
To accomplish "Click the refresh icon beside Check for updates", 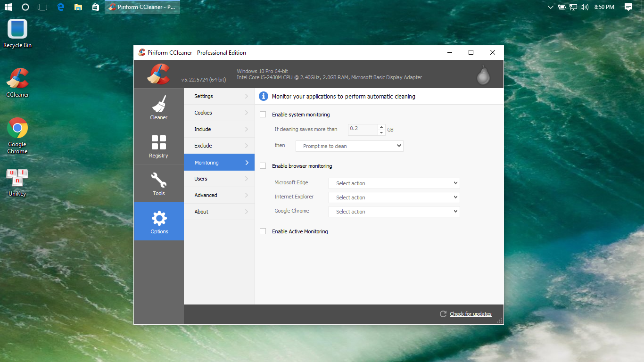I will [443, 314].
